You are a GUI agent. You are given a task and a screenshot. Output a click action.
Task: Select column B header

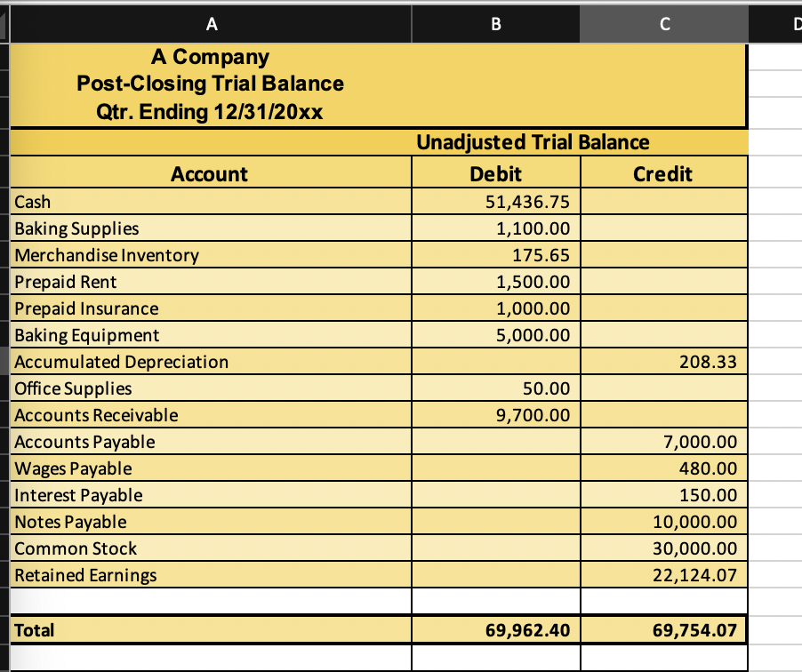494,23
